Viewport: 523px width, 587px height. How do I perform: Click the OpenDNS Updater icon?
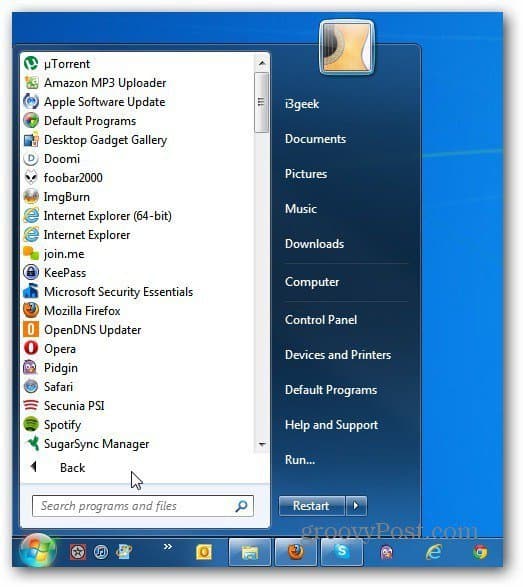click(31, 330)
